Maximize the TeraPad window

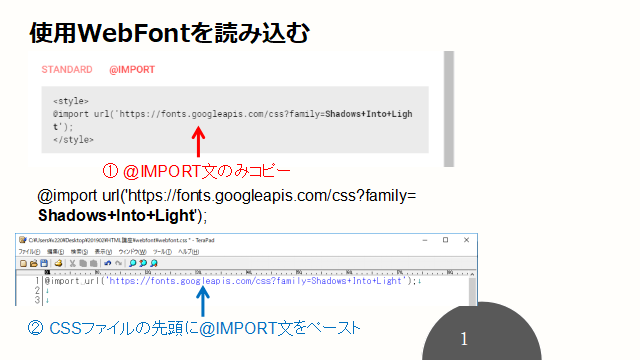click(445, 240)
